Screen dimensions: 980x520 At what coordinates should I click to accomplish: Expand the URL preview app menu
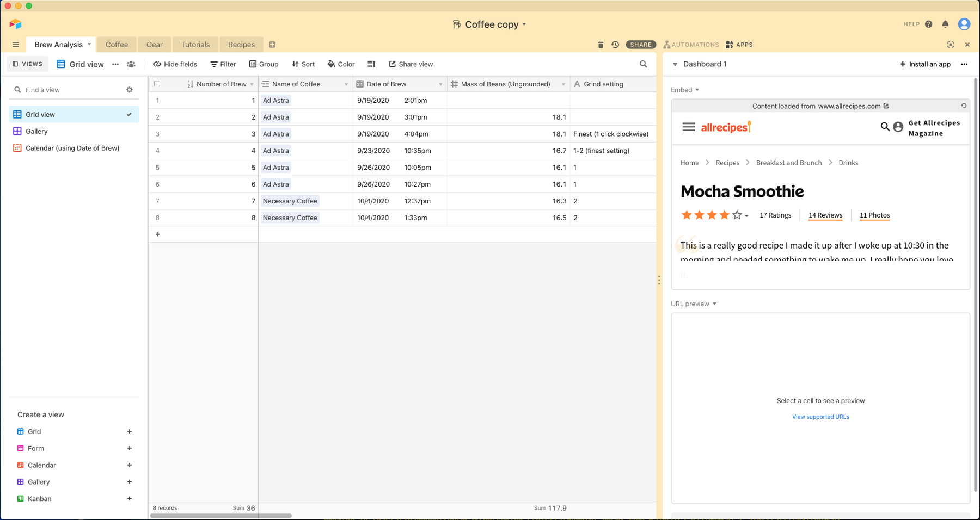click(x=714, y=304)
